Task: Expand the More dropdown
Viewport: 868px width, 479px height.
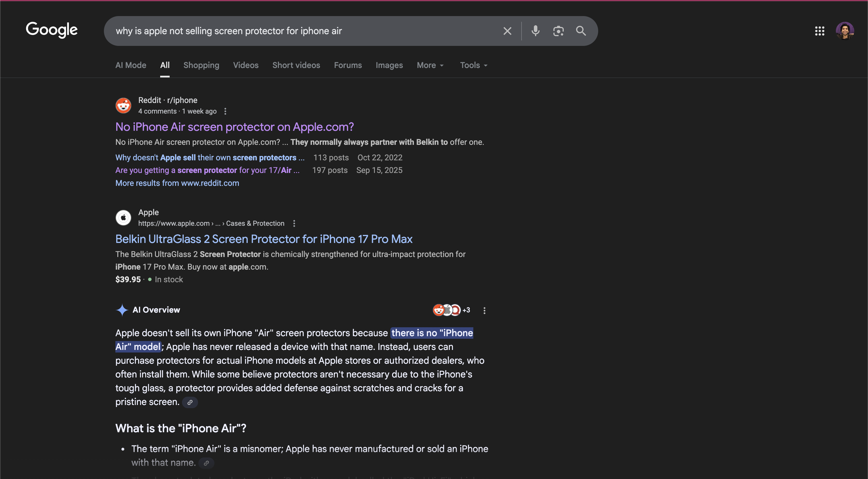Action: click(430, 65)
